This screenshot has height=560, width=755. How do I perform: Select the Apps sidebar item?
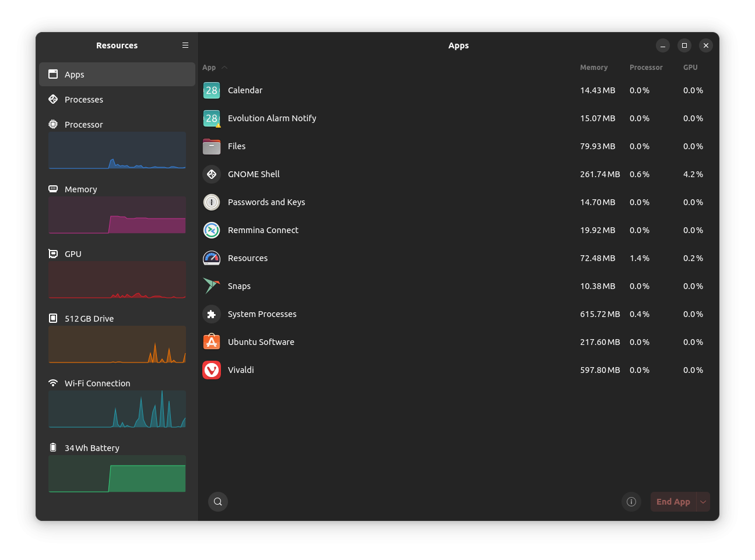pos(117,75)
